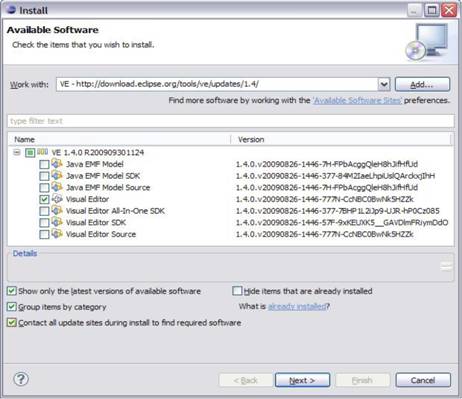The height and width of the screenshot is (399, 462).
Task: Toggle the VE 1.4.0 category checkbox
Action: pyautogui.click(x=30, y=153)
